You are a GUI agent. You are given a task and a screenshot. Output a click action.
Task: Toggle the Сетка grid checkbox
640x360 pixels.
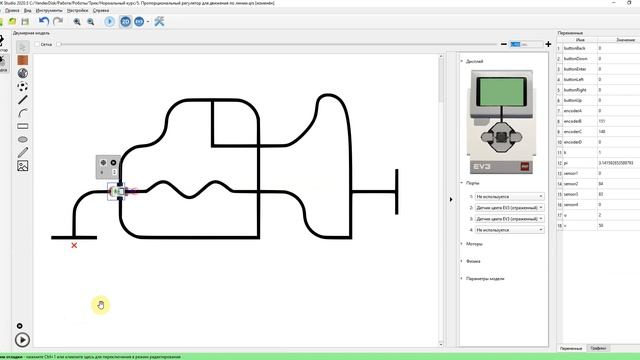click(37, 44)
